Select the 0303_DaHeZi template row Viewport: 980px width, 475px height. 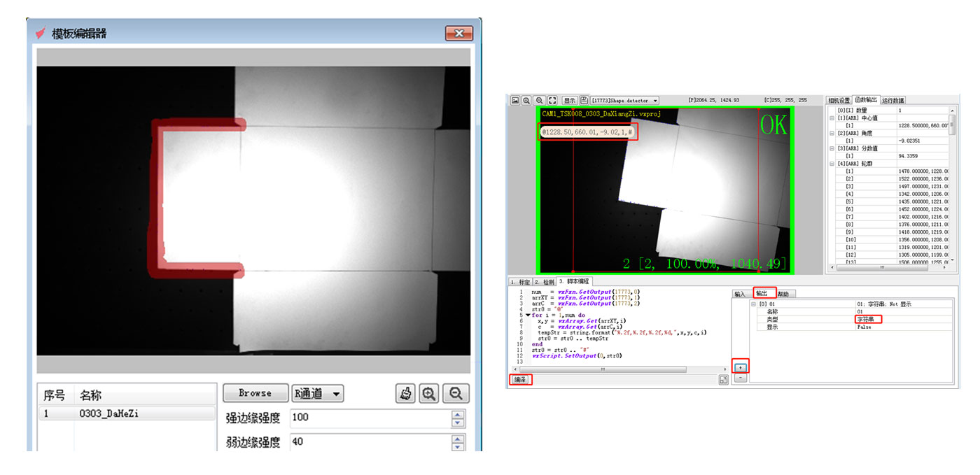point(126,413)
